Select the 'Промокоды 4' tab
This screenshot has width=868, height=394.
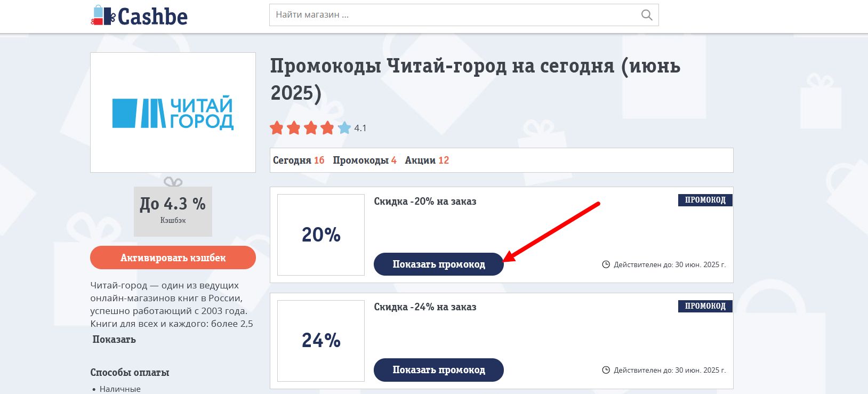[365, 160]
